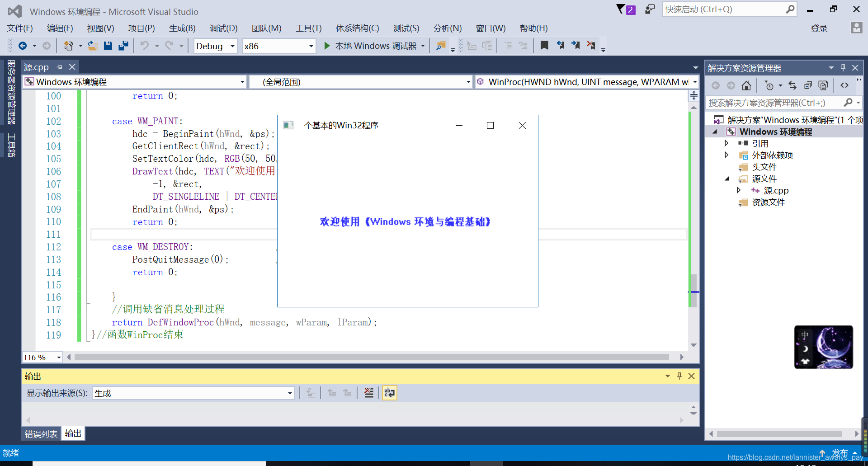Click the Home icon in Solution Explorer toolbar
The height and width of the screenshot is (466, 868).
point(746,85)
